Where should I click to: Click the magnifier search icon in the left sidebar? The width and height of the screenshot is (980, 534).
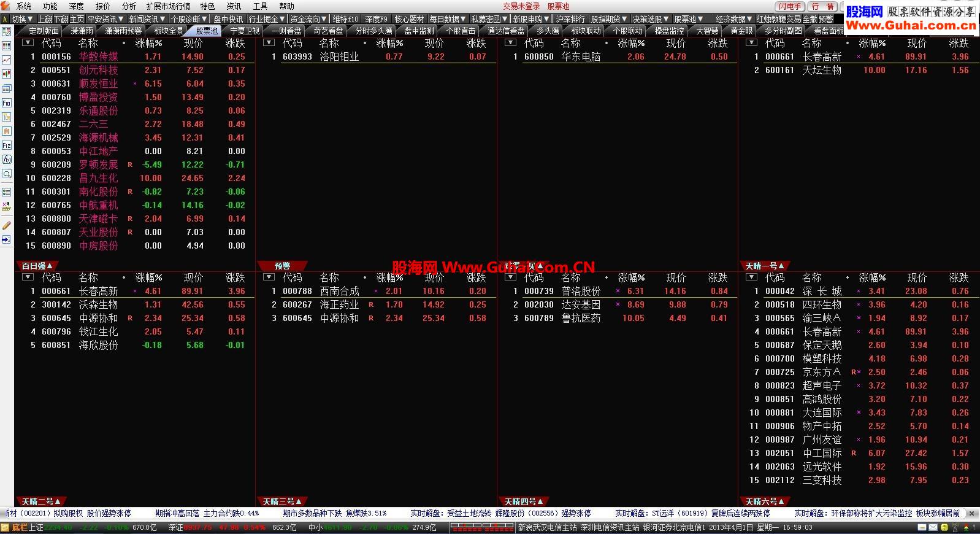(x=6, y=174)
